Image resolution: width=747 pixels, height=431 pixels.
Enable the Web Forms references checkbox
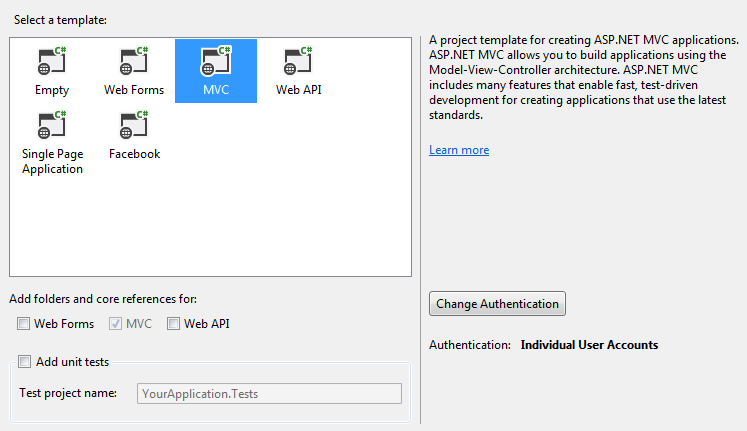pos(23,324)
